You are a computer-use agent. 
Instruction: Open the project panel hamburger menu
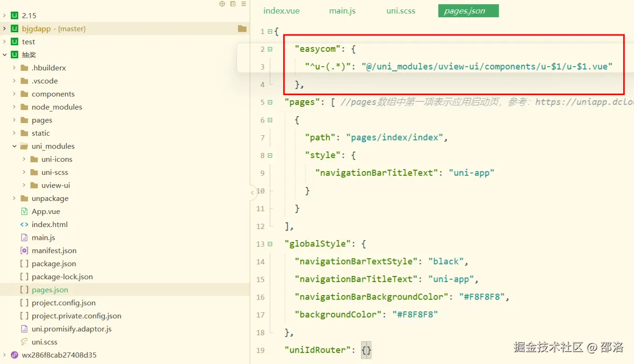pyautogui.click(x=243, y=4)
